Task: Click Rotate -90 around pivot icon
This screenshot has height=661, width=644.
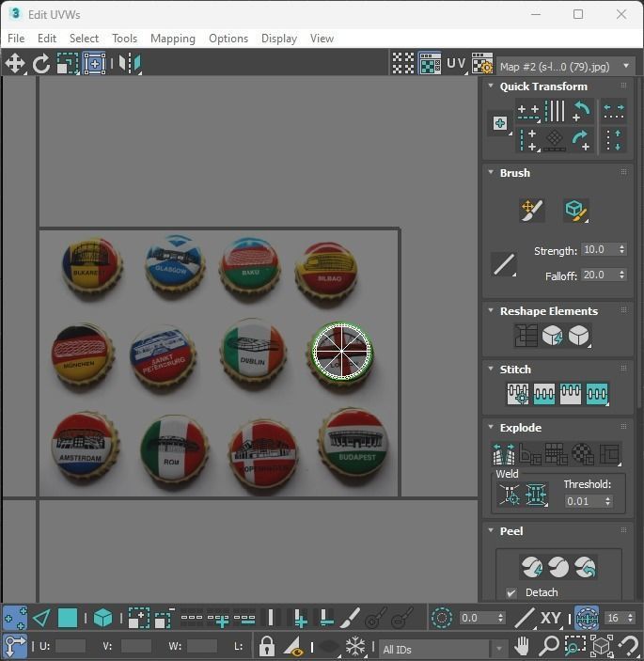Action: point(581,111)
